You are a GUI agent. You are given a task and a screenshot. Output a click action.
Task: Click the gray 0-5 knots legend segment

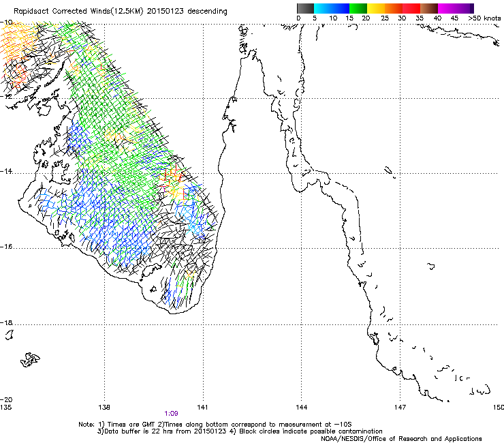click(x=305, y=8)
